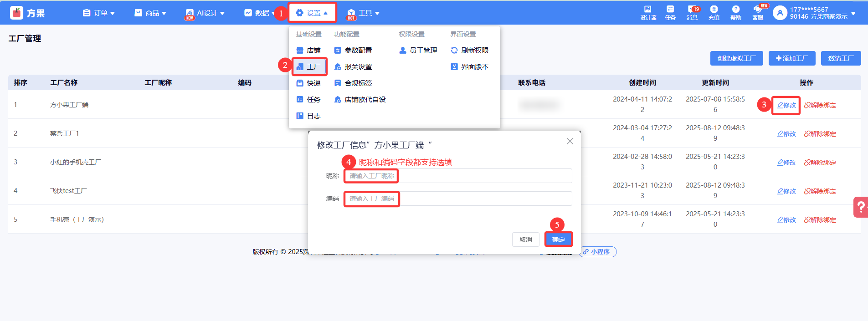Open 参数配置 menu entry

click(353, 51)
